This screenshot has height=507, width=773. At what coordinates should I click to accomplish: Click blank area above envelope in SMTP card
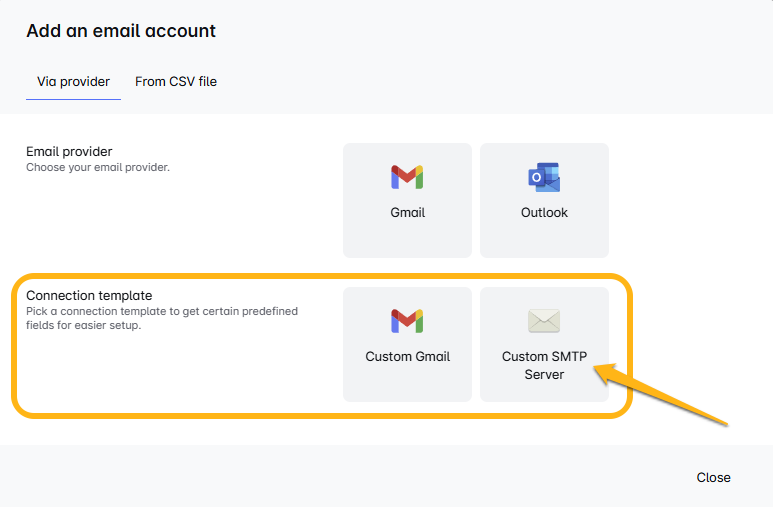pos(544,298)
